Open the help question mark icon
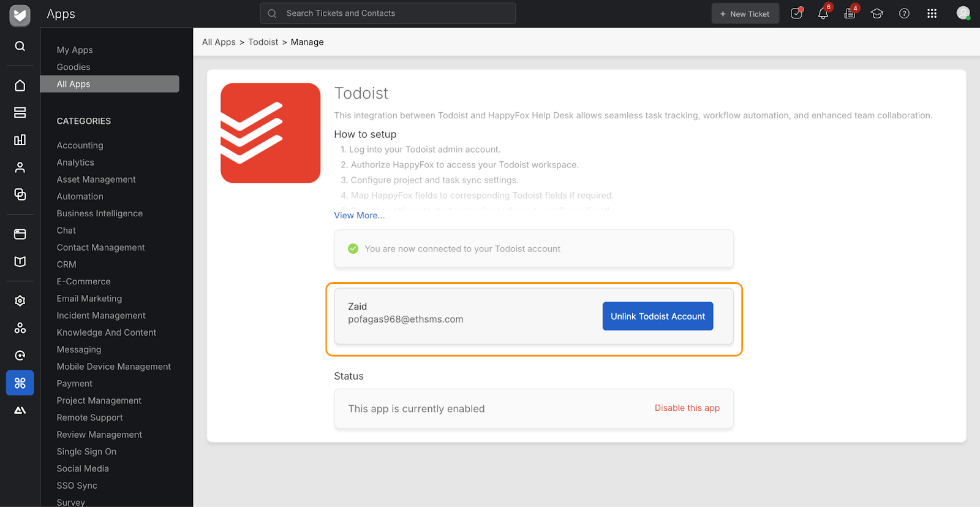Image resolution: width=980 pixels, height=507 pixels. pyautogui.click(x=904, y=13)
